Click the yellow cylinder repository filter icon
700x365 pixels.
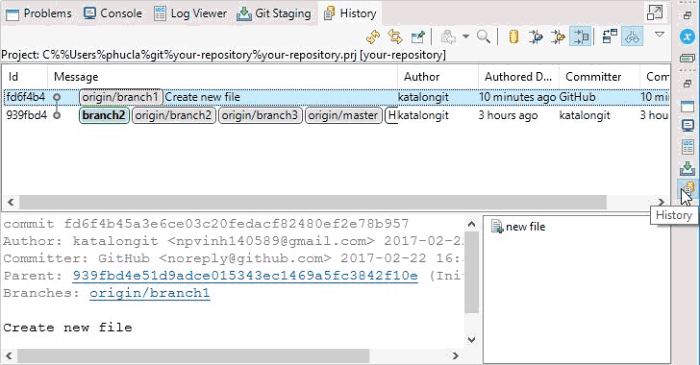(x=514, y=37)
